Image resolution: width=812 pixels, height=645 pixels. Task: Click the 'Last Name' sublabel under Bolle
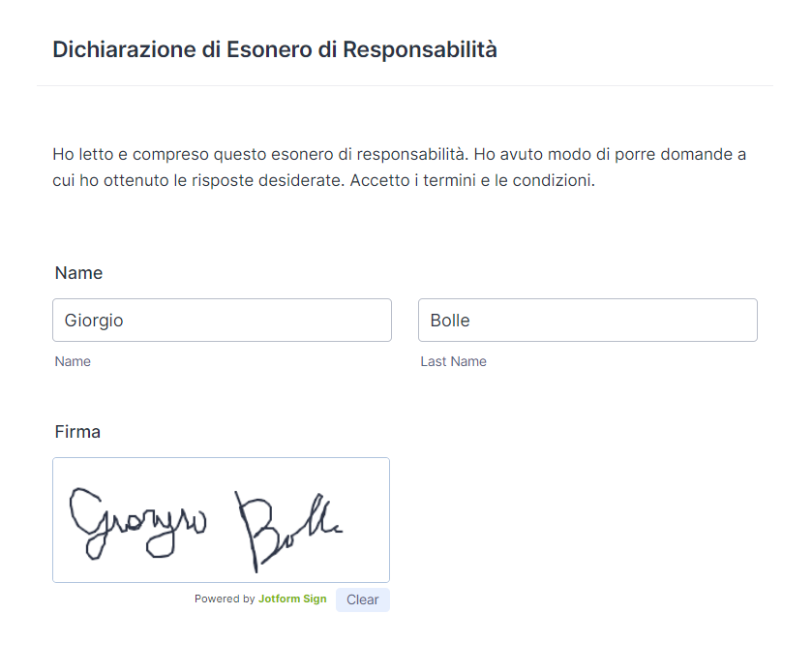[453, 361]
